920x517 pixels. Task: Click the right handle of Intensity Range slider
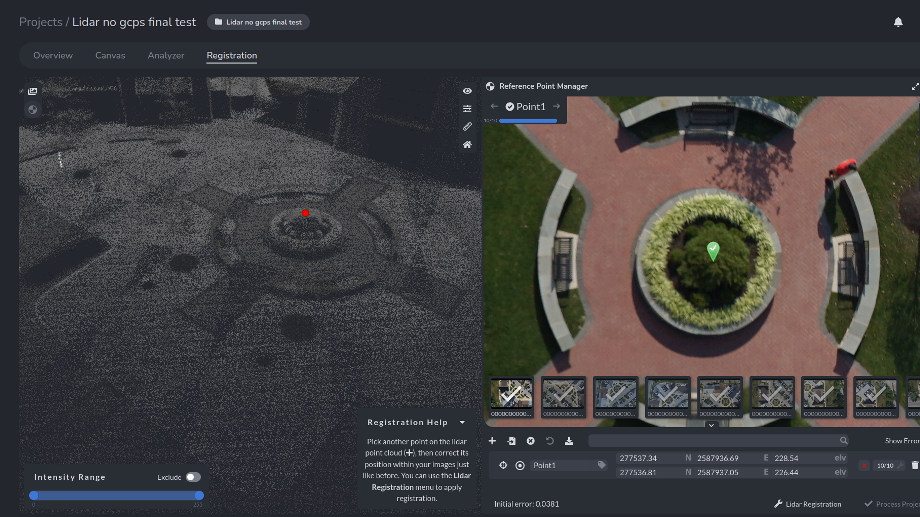coord(199,495)
